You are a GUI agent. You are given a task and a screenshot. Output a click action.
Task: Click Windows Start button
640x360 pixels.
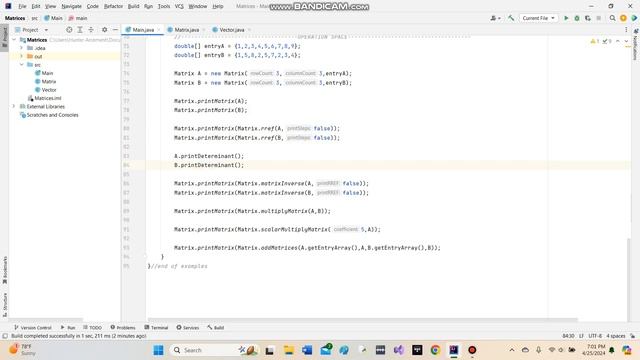[x=158, y=350]
